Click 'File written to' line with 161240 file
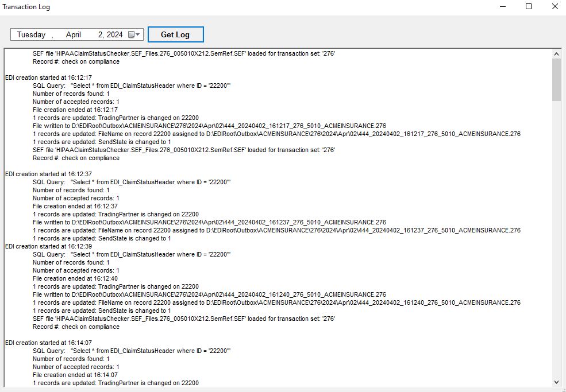Image resolution: width=566 pixels, height=392 pixels. tap(209, 294)
